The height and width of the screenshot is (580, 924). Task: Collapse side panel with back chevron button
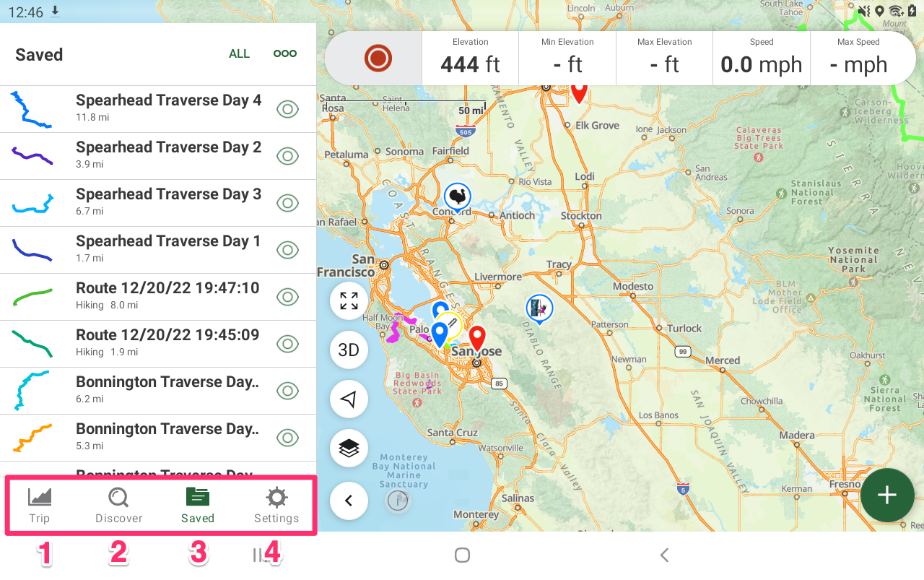[x=349, y=500]
